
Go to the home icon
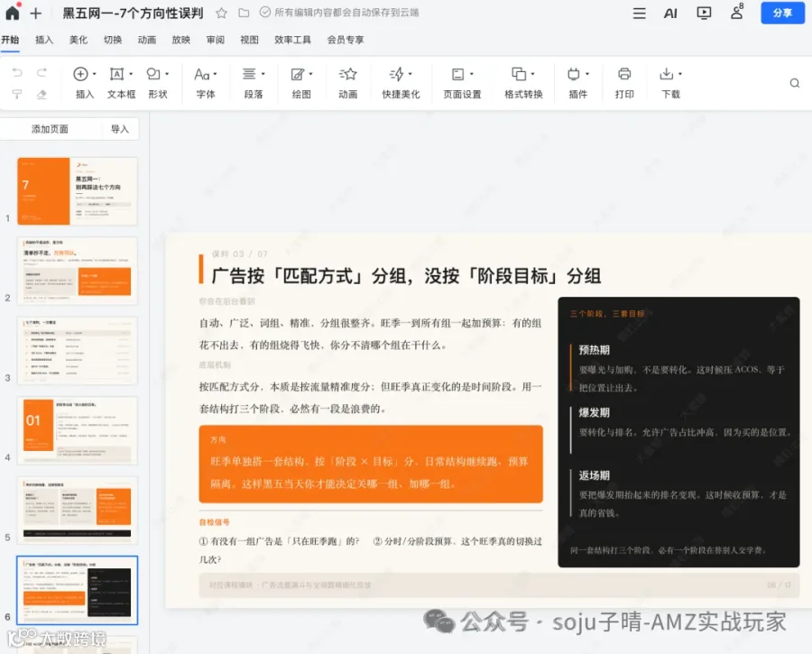[13, 12]
